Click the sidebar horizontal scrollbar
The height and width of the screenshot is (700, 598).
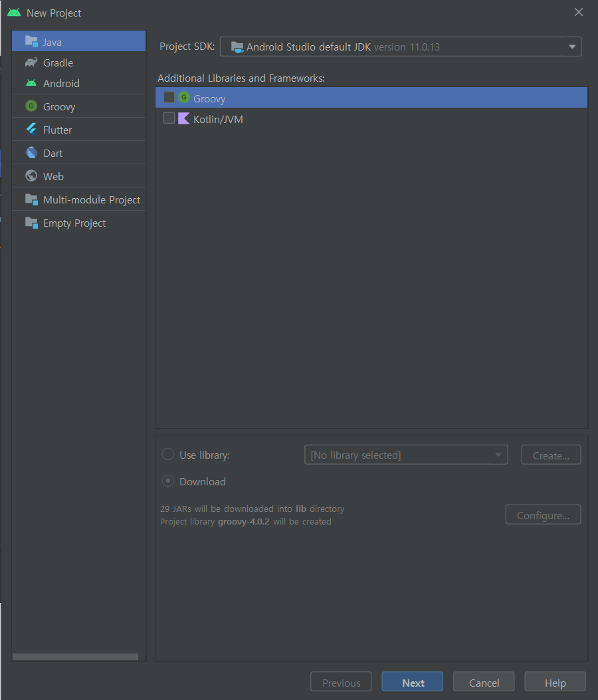pyautogui.click(x=76, y=656)
